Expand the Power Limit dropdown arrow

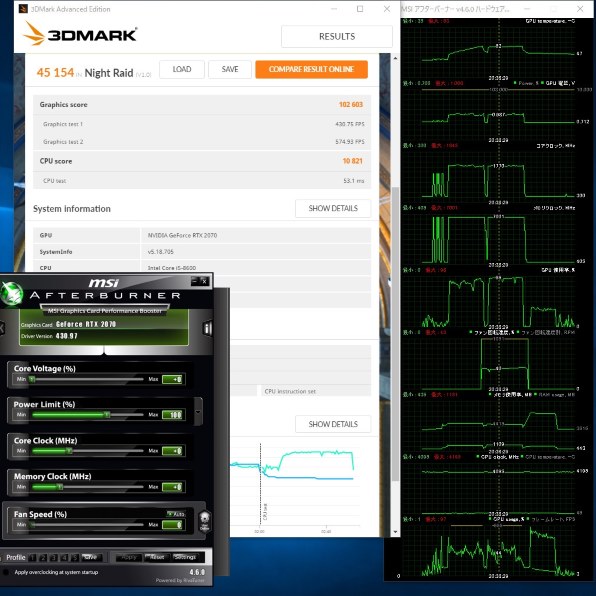[198, 412]
